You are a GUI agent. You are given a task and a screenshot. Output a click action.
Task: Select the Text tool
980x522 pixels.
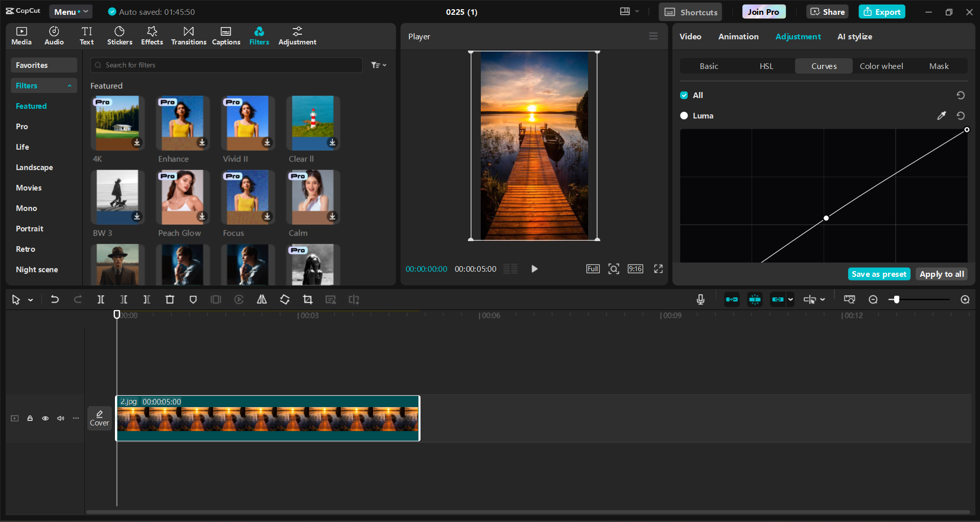86,35
